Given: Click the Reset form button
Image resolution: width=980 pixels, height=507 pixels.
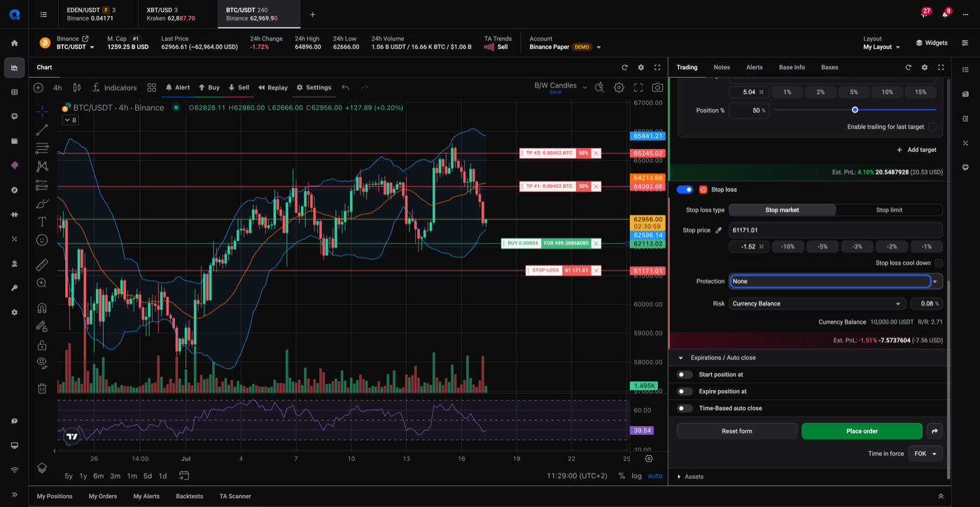Looking at the screenshot, I should [737, 431].
